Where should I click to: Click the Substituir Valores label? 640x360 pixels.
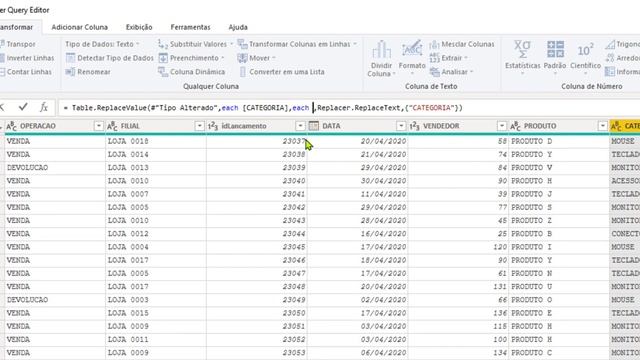(198, 44)
